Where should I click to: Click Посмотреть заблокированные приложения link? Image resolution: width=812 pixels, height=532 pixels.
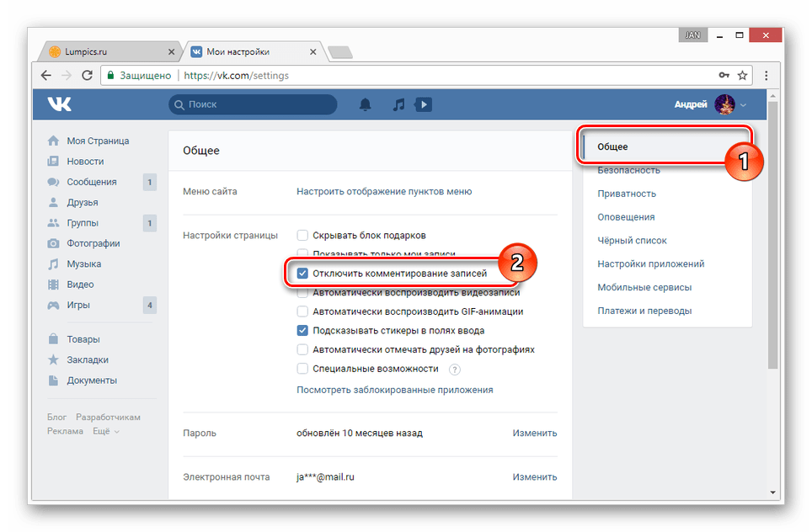[394, 390]
